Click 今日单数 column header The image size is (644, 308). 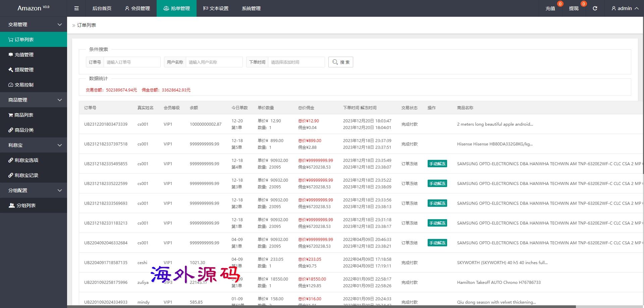[x=239, y=108]
